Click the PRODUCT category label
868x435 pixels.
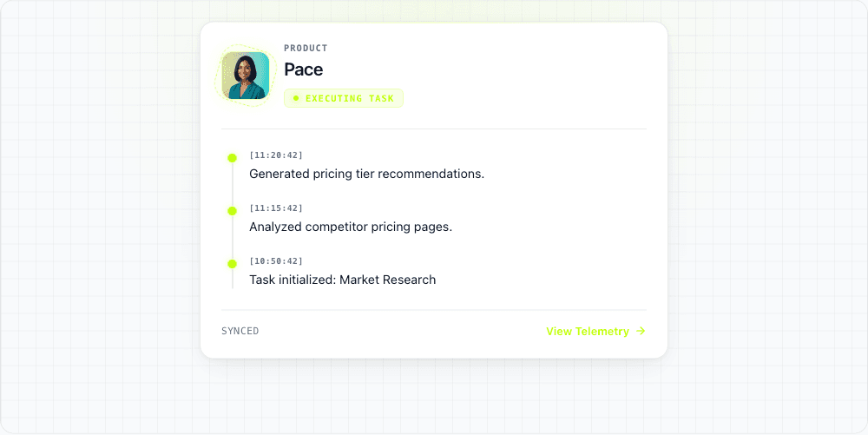pyautogui.click(x=306, y=49)
